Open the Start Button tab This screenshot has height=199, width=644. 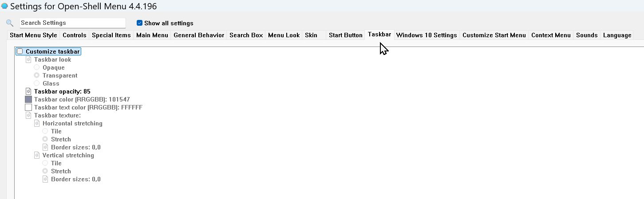346,35
